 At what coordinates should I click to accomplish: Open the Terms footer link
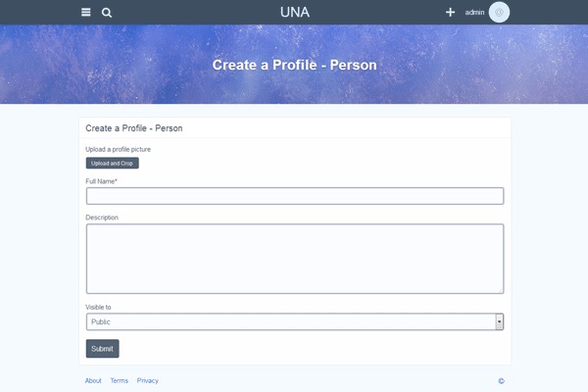click(119, 381)
